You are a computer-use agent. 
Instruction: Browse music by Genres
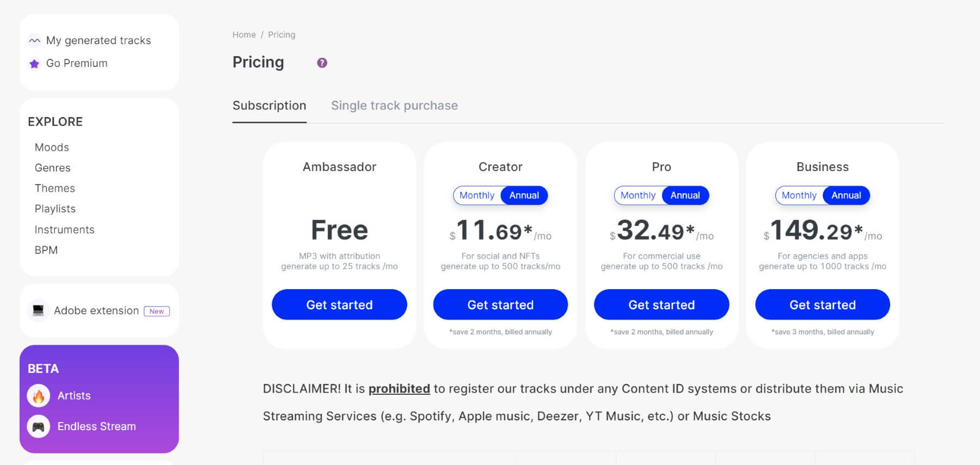coord(53,168)
